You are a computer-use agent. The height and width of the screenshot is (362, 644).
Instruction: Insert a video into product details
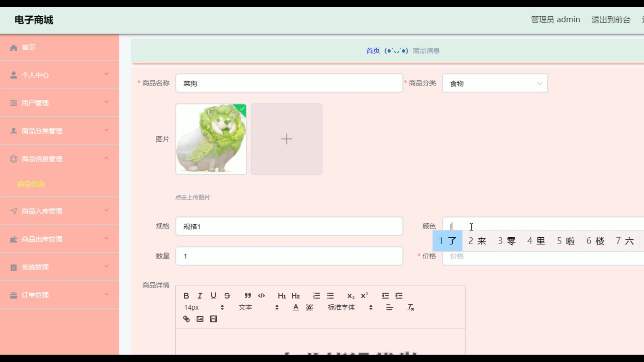pos(213,319)
